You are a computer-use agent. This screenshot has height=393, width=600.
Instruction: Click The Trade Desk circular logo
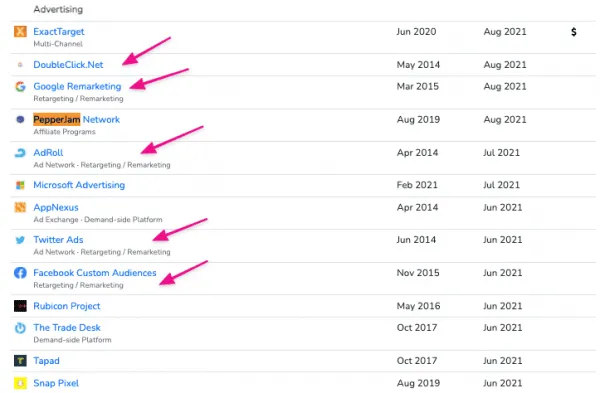(20, 328)
